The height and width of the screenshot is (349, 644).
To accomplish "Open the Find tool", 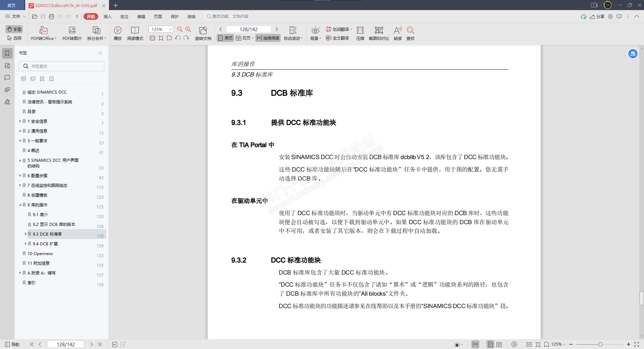I will (411, 34).
